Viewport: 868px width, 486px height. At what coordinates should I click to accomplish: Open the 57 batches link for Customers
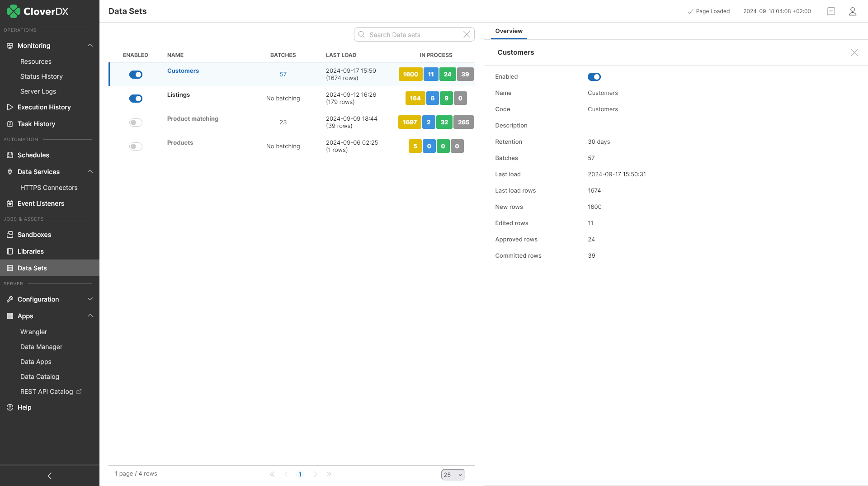(x=283, y=74)
